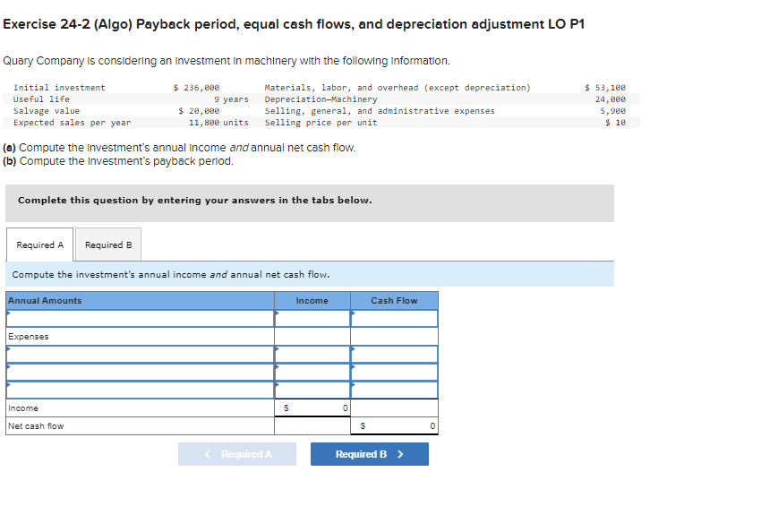Click the Cash Flow input for the third expense row
The image size is (761, 532).
pos(394,390)
